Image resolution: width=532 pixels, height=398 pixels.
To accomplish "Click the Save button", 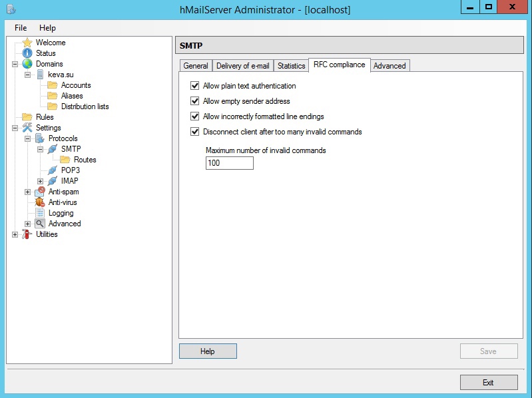I will pos(489,351).
